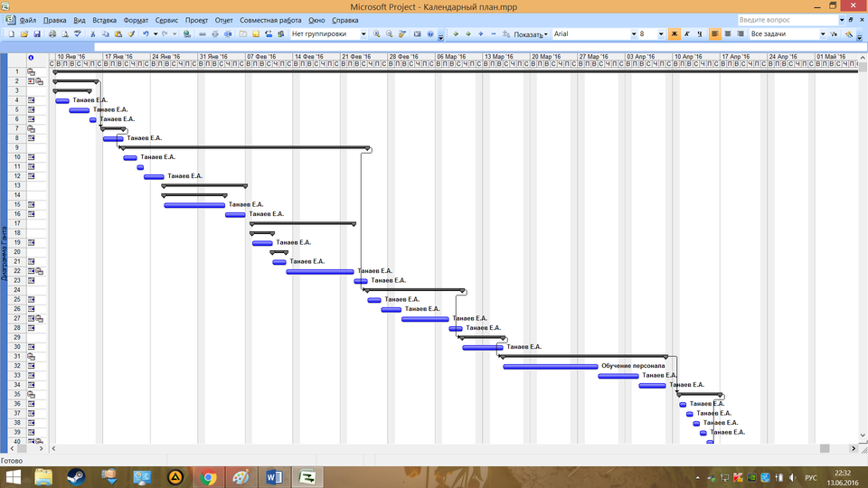Activate the format painter brush
This screenshot has width=868, height=488.
(x=131, y=34)
